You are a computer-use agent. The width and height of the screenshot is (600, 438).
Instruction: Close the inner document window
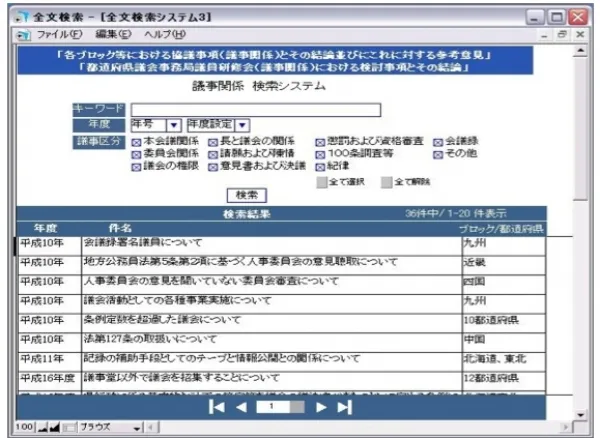click(580, 35)
